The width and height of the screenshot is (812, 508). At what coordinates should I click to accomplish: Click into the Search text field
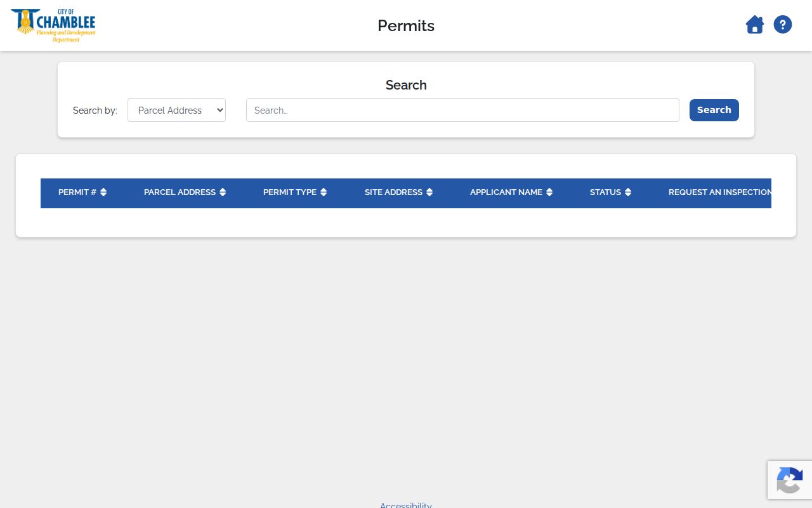pyautogui.click(x=462, y=110)
